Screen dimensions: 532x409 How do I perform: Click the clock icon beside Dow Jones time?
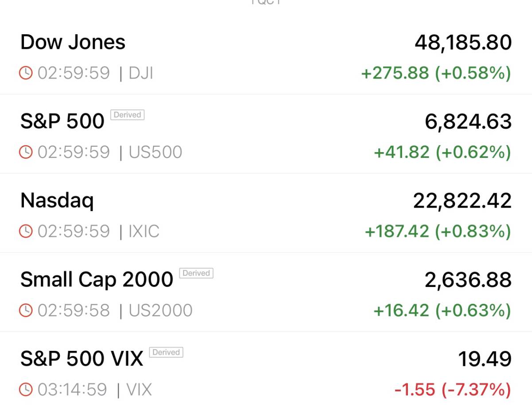click(26, 73)
